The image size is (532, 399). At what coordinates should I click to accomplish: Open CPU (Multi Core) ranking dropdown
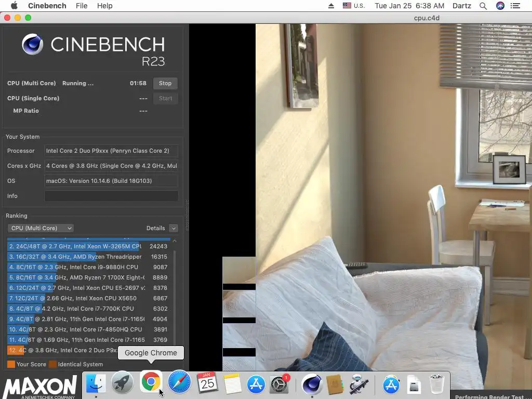(x=41, y=229)
